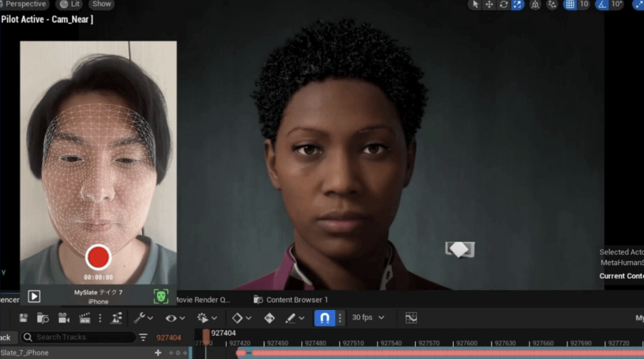
Task: Switch to the Content Browser 1 tab
Action: click(291, 300)
